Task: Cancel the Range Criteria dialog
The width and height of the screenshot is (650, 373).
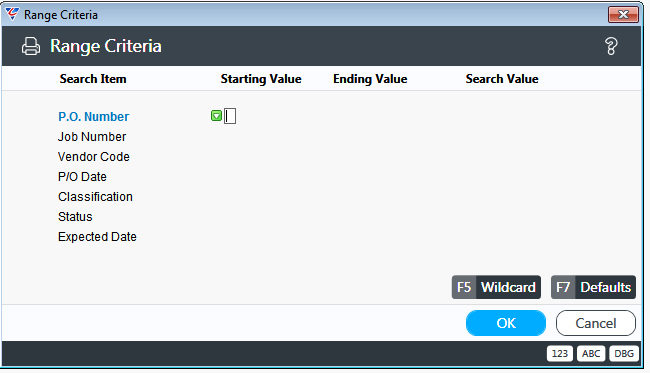Action: 596,323
